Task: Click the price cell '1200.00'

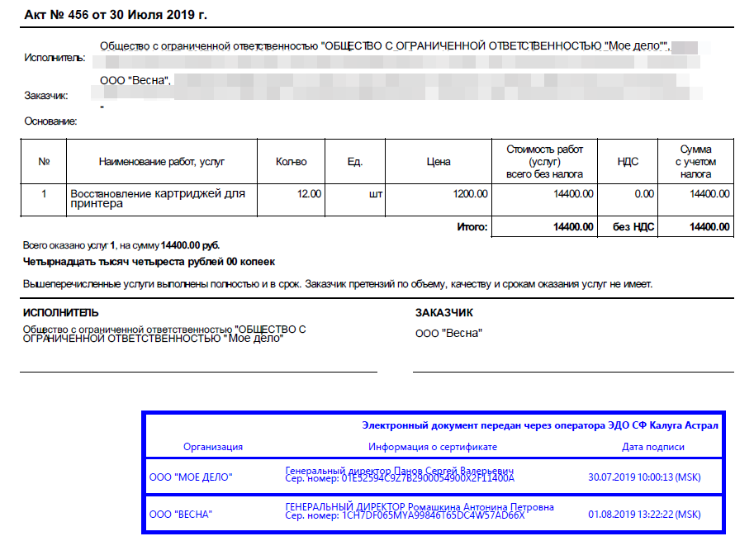Action: tap(470, 194)
